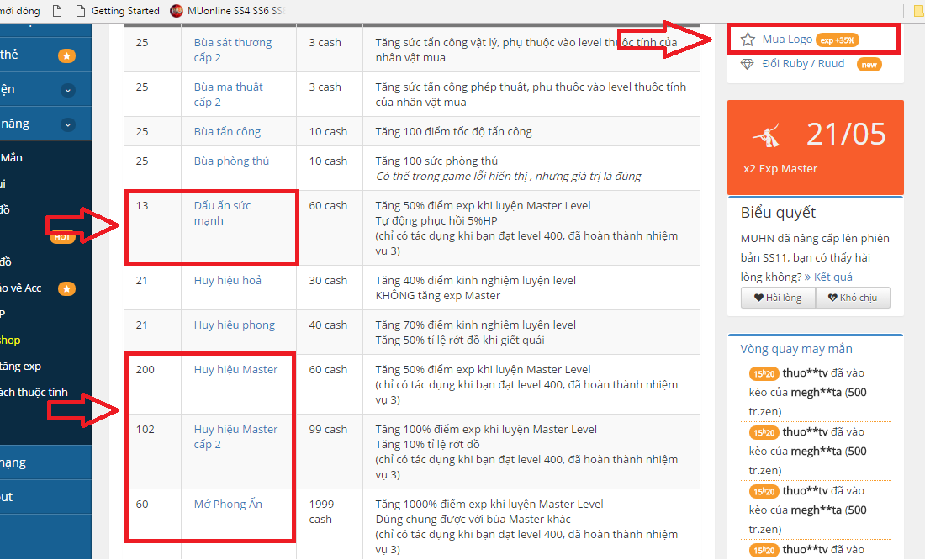
Task: Open the Mở Phong Ấn item link
Action: [228, 504]
